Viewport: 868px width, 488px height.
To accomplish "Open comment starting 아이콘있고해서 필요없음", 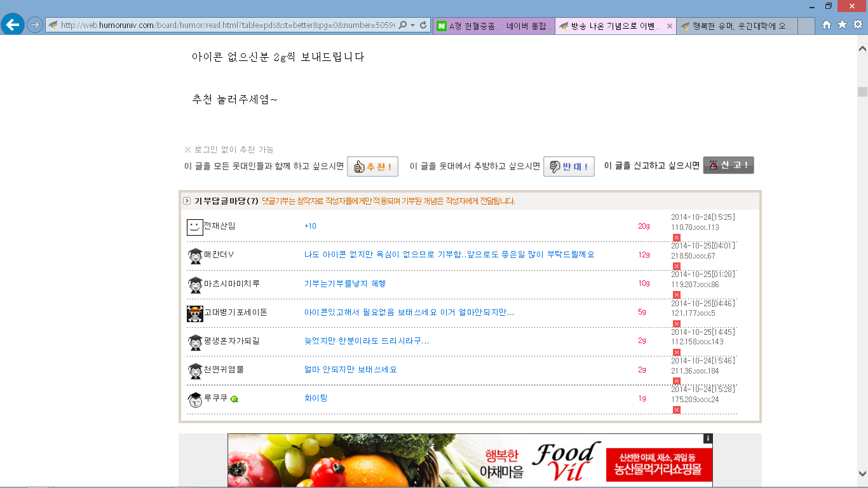I will (x=409, y=312).
